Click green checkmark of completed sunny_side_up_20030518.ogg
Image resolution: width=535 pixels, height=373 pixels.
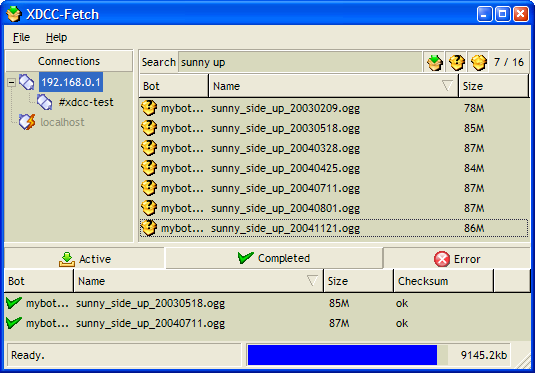[14, 303]
